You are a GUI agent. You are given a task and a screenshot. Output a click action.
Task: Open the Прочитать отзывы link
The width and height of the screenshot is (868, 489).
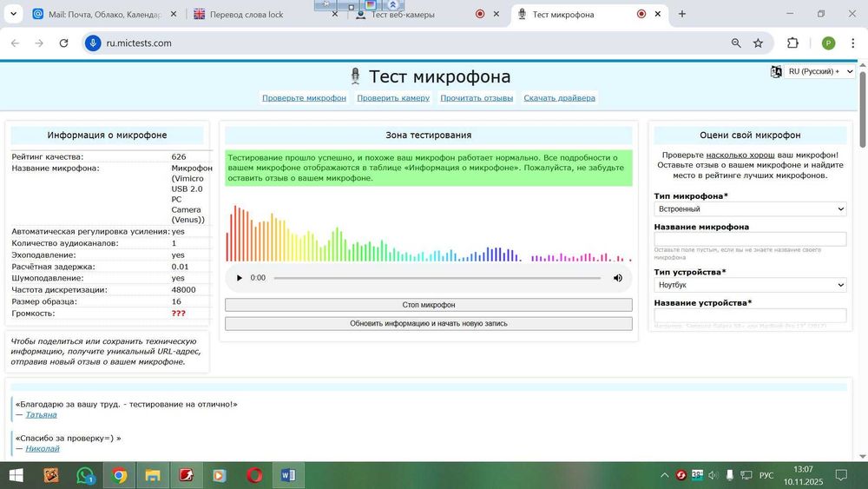click(x=477, y=98)
